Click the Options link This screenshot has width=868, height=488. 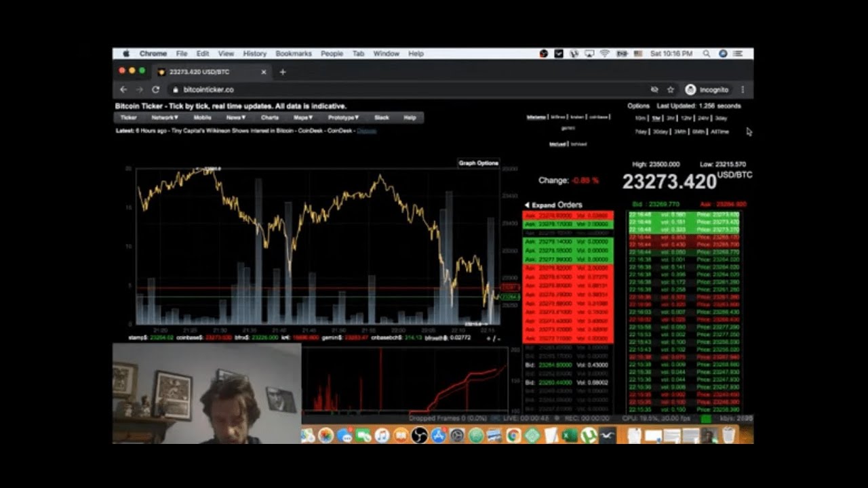[x=638, y=106]
